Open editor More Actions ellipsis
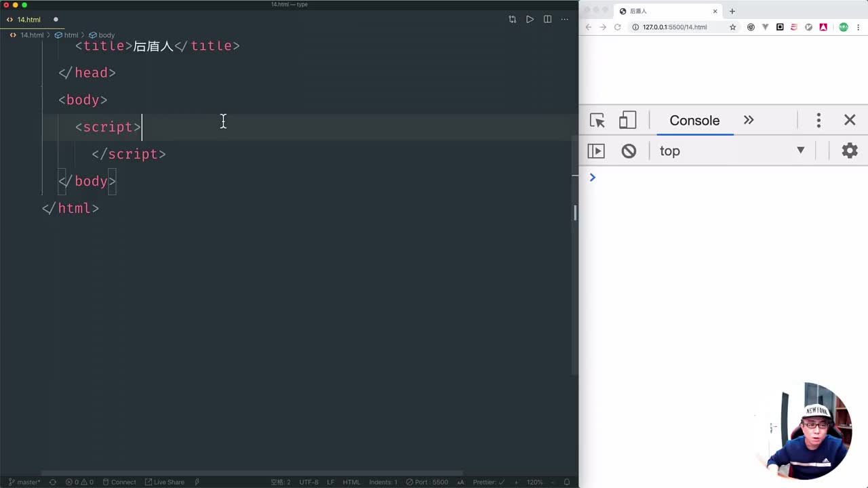Screen dimensions: 868x488 (x=565, y=20)
